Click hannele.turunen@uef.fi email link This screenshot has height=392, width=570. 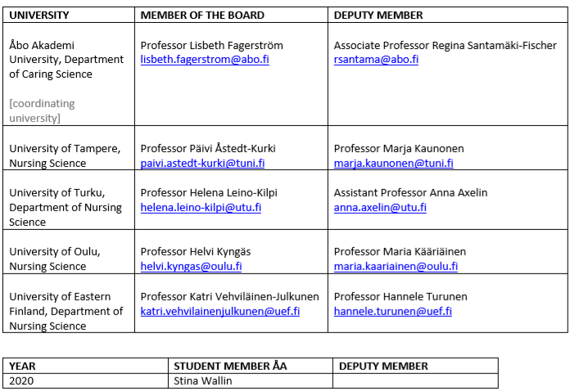[392, 311]
